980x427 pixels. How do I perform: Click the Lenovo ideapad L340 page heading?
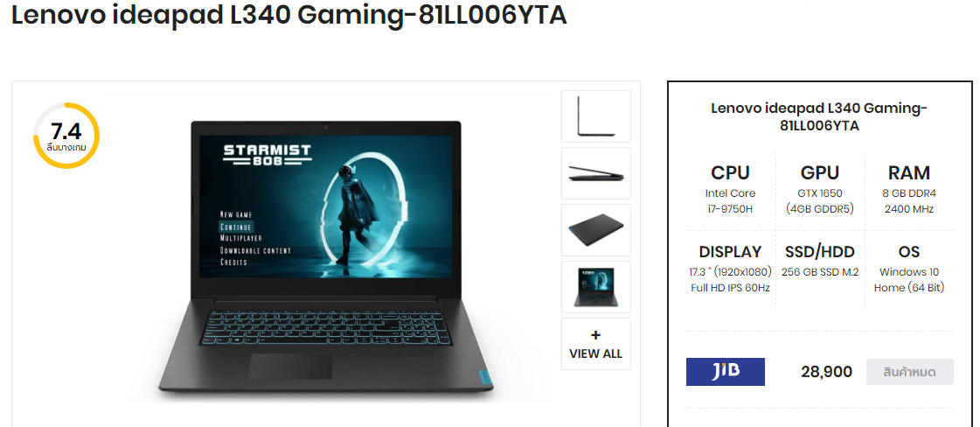[x=288, y=16]
